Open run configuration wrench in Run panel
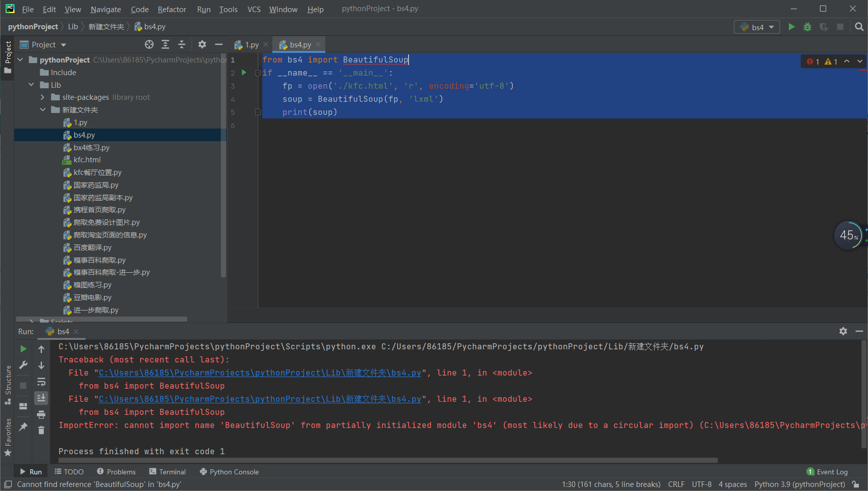Image resolution: width=868 pixels, height=491 pixels. tap(23, 365)
